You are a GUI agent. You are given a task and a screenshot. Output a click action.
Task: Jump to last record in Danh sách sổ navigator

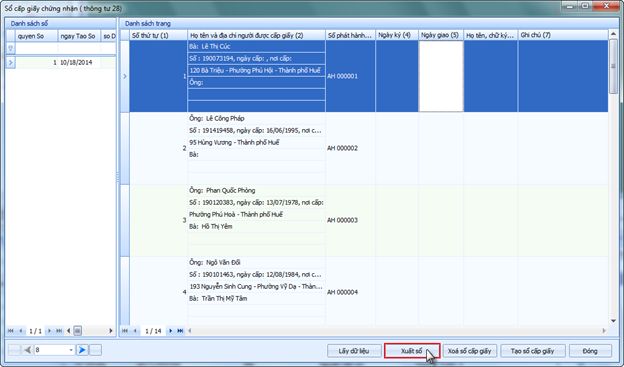(x=59, y=331)
